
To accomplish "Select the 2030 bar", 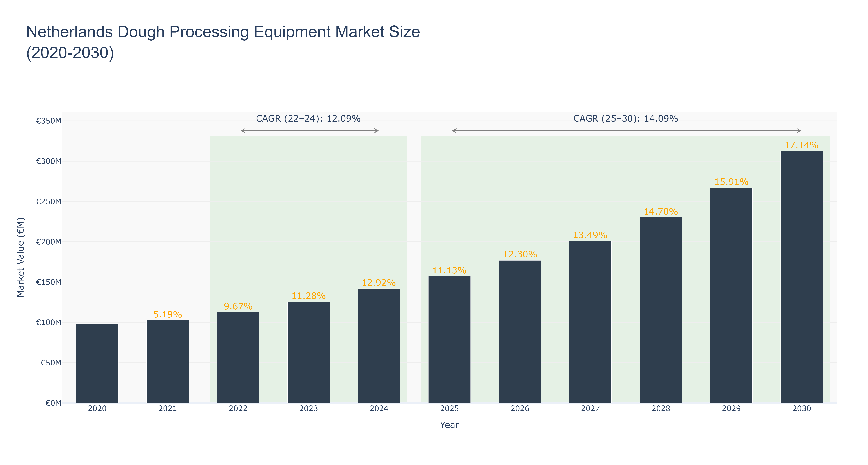I will pos(802,277).
